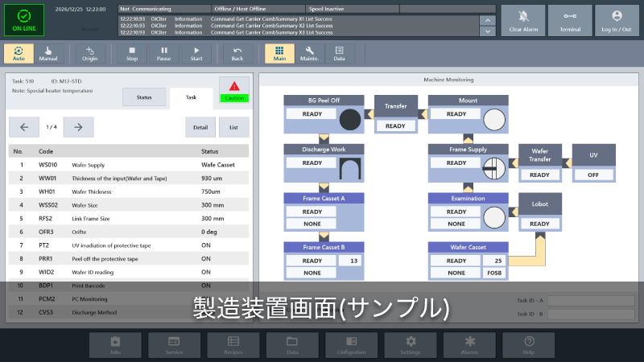Viewport: 644px width, 362px height.
Task: Select row OFR3 Orifte
Action: 129,232
